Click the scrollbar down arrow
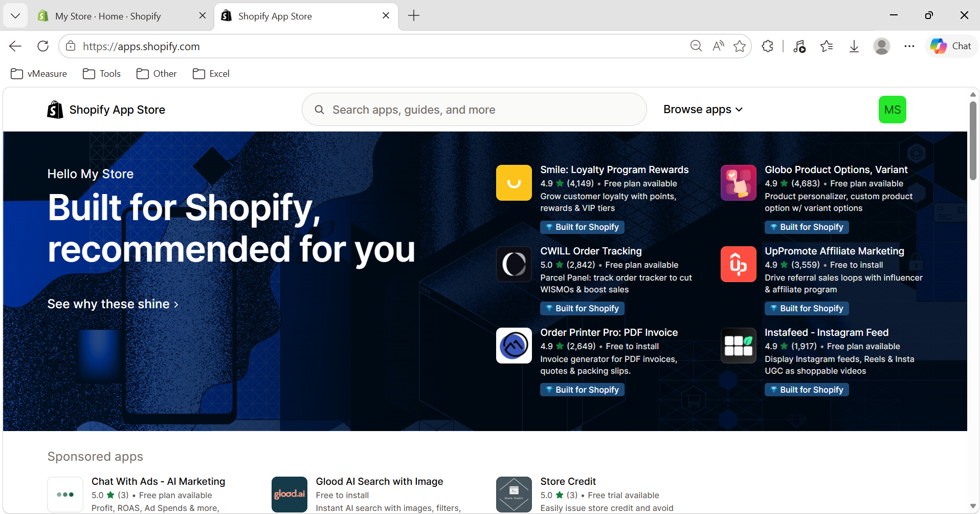This screenshot has height=514, width=980. click(x=973, y=506)
